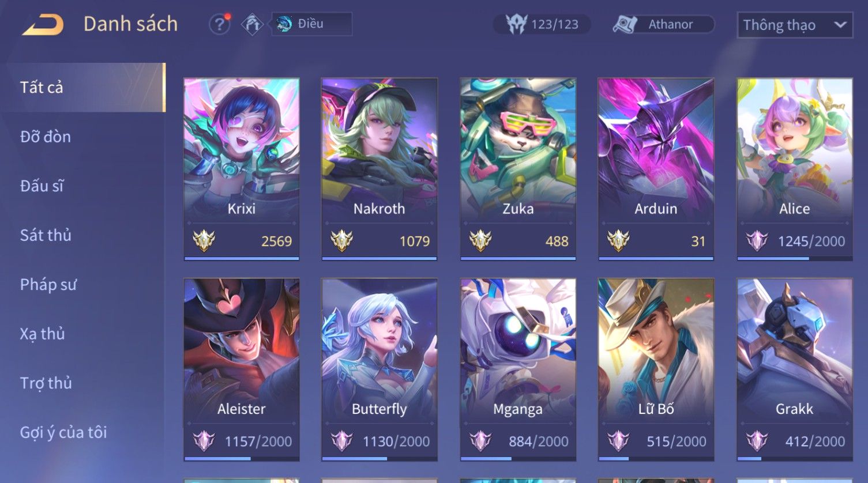Open the Thông thạo sort dropdown
The width and height of the screenshot is (868, 483).
[x=795, y=25]
